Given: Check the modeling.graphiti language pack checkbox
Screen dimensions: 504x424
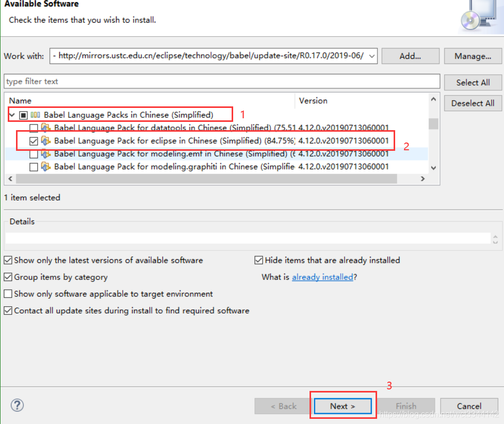Looking at the screenshot, I should (34, 167).
